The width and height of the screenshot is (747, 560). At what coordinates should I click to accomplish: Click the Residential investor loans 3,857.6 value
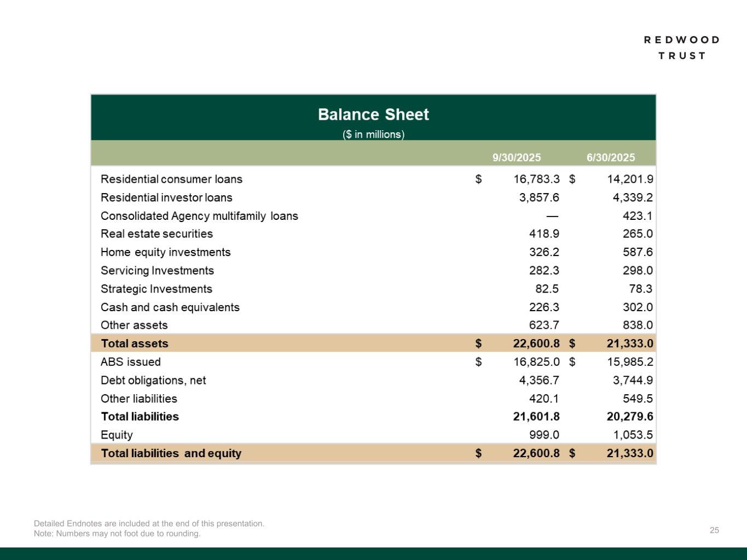[538, 197]
